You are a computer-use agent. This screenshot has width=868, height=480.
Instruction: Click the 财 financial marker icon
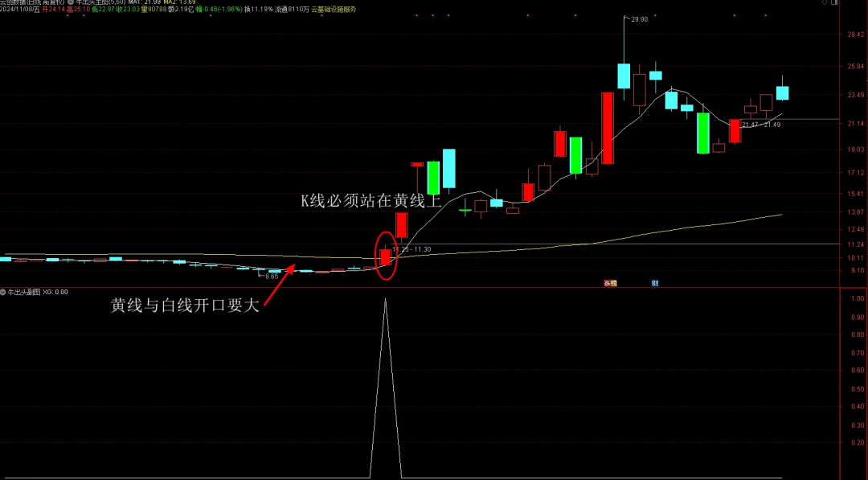pyautogui.click(x=655, y=283)
